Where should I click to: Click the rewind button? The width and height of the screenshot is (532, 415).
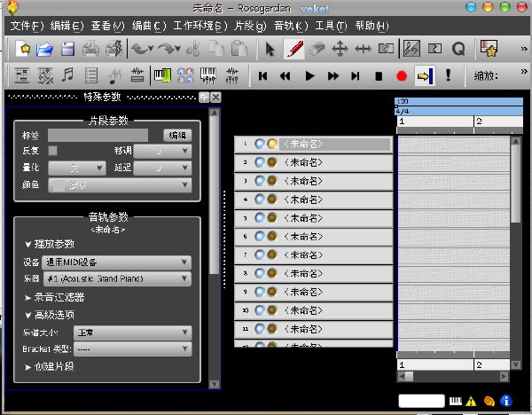pos(285,75)
